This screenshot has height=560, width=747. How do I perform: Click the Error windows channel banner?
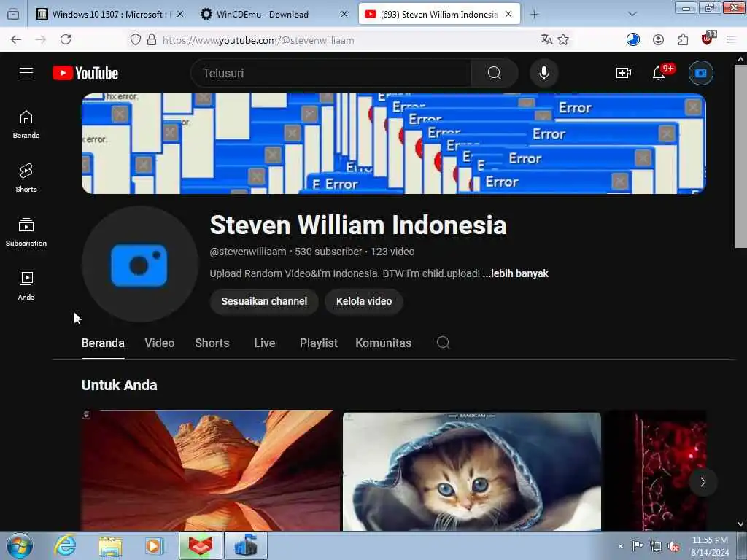tap(393, 144)
